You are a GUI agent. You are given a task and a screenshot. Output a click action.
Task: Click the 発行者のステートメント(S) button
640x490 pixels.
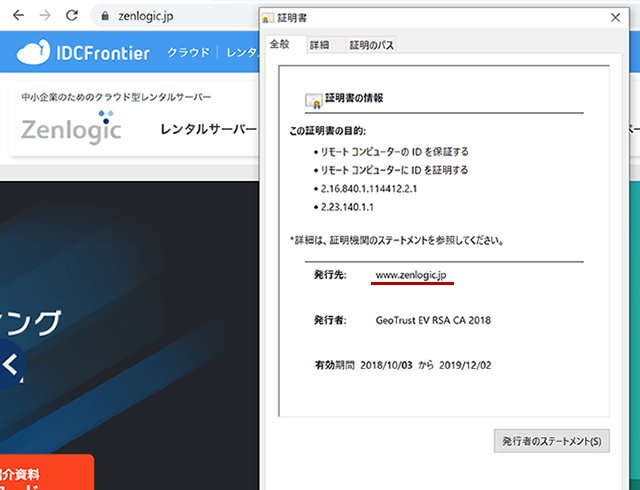coord(551,441)
